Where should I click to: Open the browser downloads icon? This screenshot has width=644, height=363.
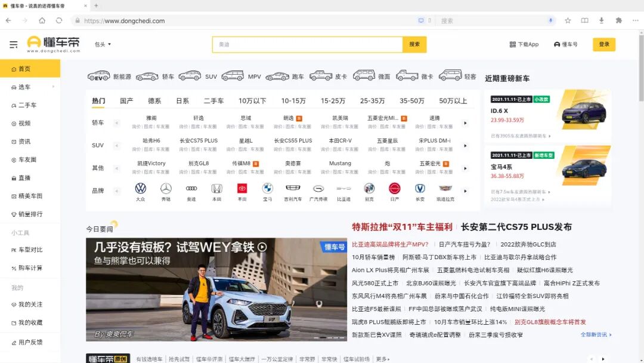pos(601,20)
